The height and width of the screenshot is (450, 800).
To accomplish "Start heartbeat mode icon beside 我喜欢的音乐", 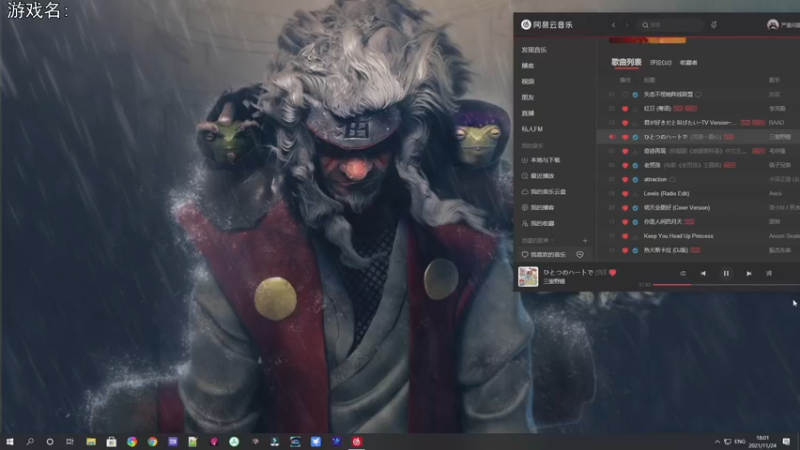I will (580, 255).
